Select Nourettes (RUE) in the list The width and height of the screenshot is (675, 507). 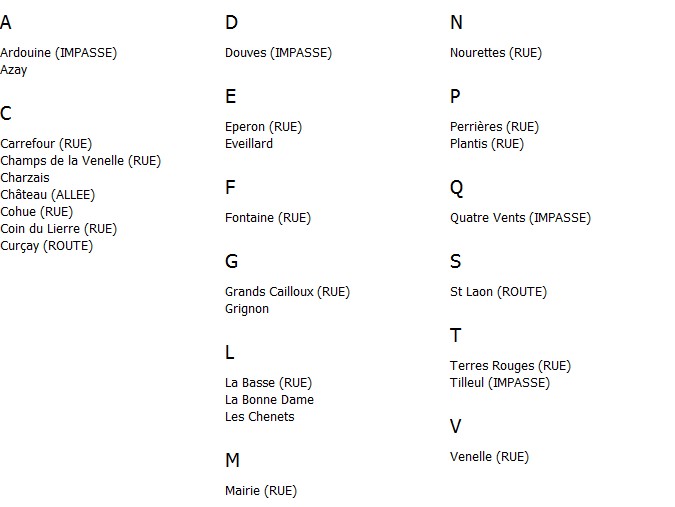tap(496, 53)
